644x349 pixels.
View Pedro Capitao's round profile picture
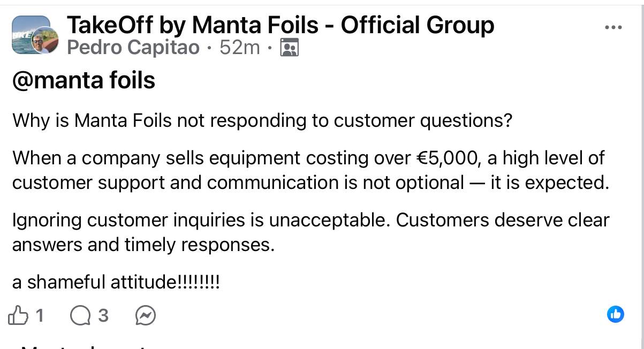[x=46, y=41]
